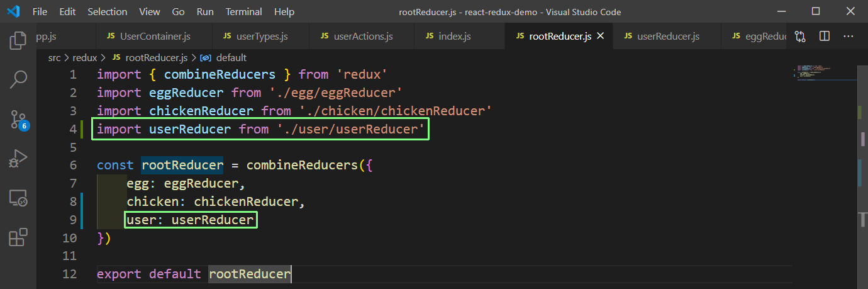Click 'rootReducer' on the const line
This screenshot has width=868, height=289.
click(x=182, y=166)
